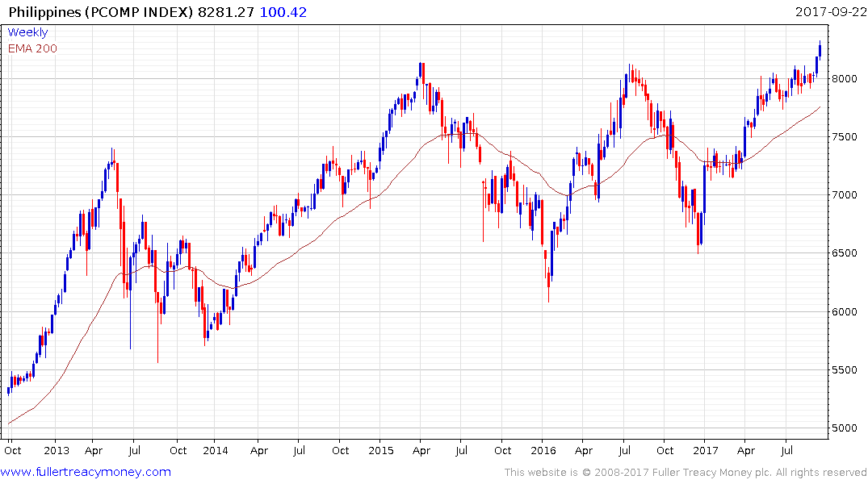The width and height of the screenshot is (868, 484).
Task: Click the 6000 y-axis price label
Action: (845, 311)
